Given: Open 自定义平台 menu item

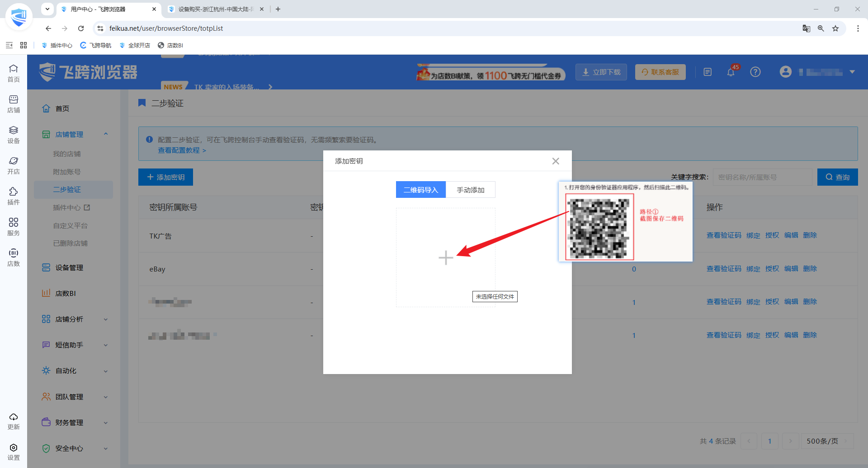Looking at the screenshot, I should tap(71, 226).
